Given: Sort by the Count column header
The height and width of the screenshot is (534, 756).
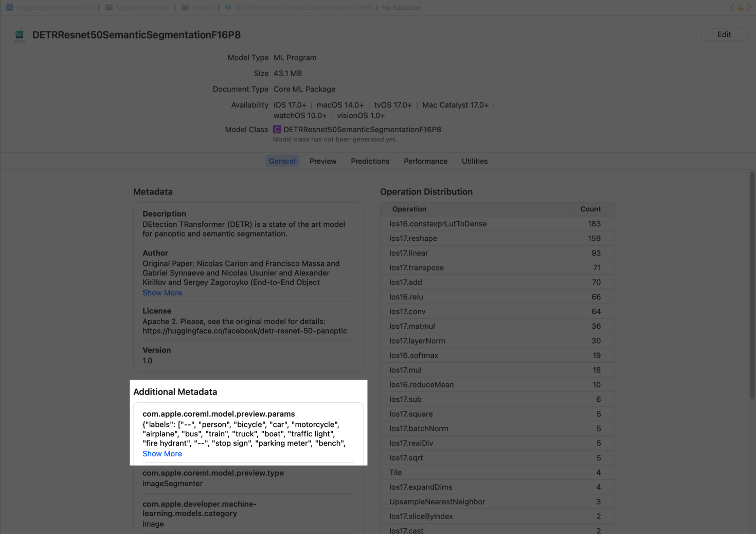Looking at the screenshot, I should tap(590, 209).
